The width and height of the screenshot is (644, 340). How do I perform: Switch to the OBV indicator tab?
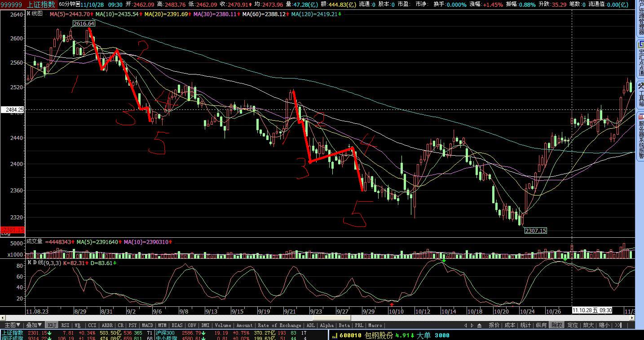pos(192,325)
